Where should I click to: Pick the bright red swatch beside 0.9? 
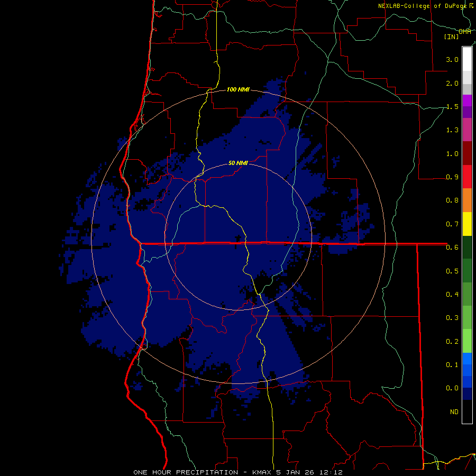(467, 177)
